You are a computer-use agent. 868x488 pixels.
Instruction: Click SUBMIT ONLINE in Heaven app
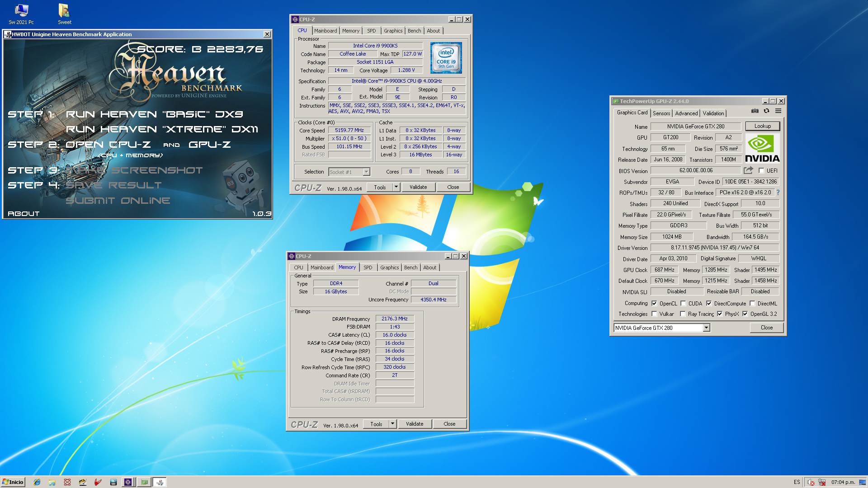tap(118, 201)
